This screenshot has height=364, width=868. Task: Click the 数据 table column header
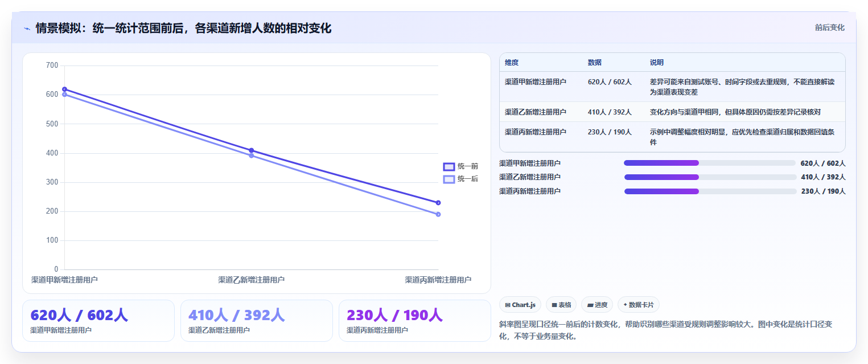[595, 63]
